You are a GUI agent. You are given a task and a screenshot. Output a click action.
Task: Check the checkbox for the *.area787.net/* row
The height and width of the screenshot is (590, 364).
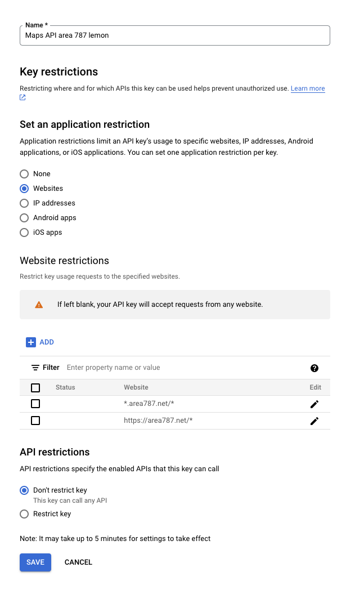pos(35,404)
